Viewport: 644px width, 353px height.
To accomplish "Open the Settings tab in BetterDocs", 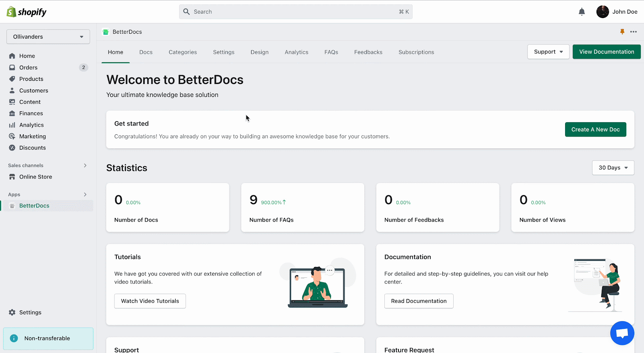I will click(x=224, y=52).
